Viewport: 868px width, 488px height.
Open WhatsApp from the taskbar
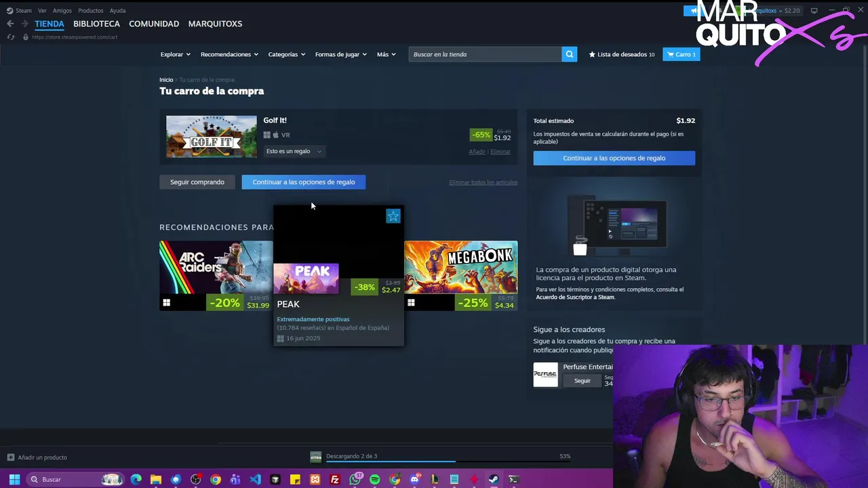(x=355, y=479)
